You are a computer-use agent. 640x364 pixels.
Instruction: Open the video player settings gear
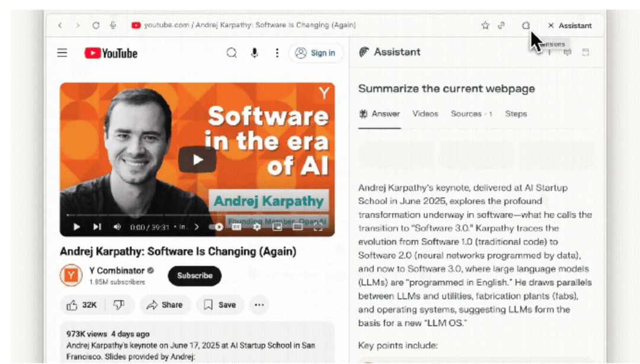click(257, 227)
